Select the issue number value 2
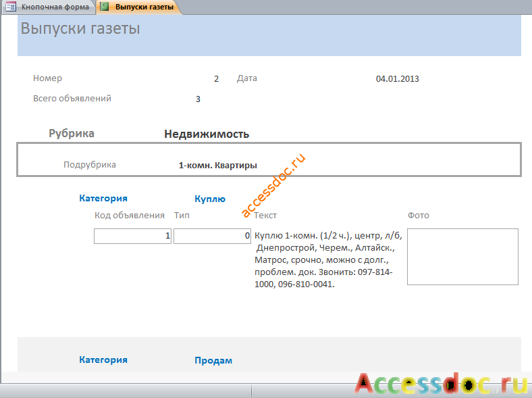532x398 pixels. (x=217, y=79)
